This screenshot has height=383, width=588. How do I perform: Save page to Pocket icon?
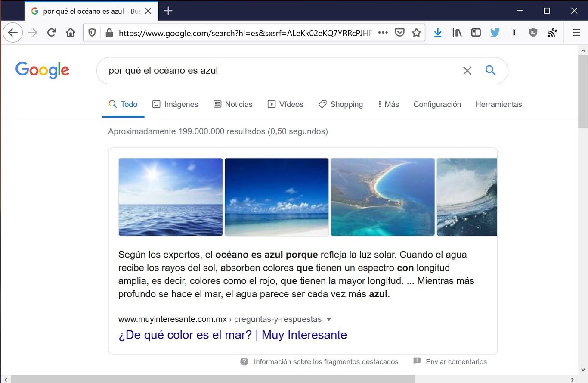pos(400,33)
